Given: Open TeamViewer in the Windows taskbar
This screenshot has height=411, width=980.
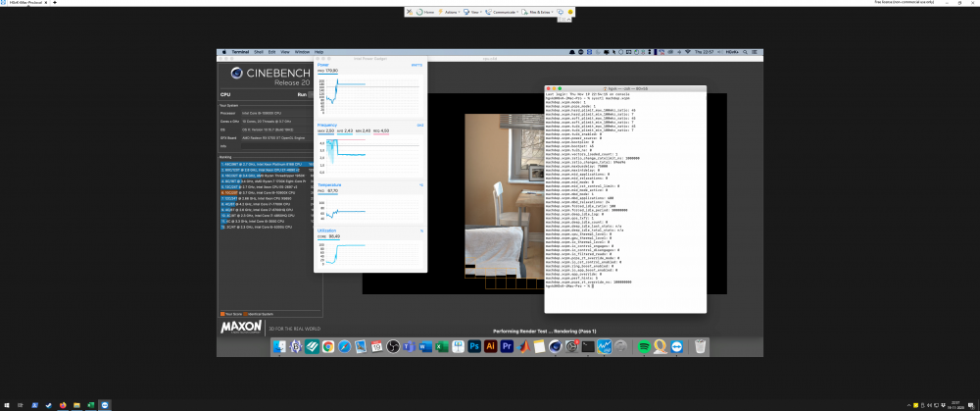Looking at the screenshot, I should click(x=105, y=405).
